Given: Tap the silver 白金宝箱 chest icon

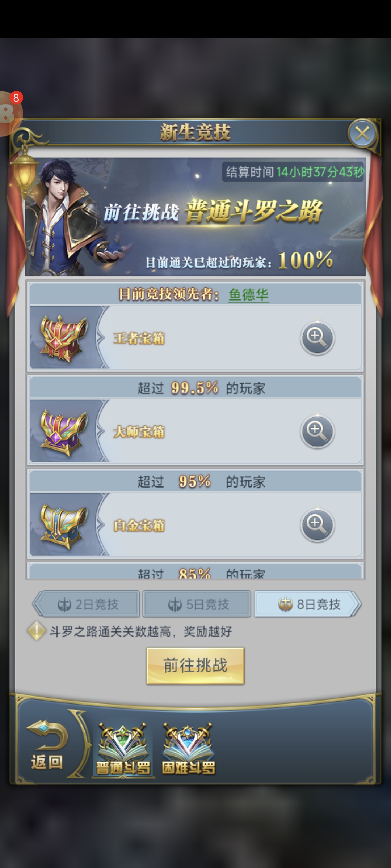Looking at the screenshot, I should tap(64, 525).
